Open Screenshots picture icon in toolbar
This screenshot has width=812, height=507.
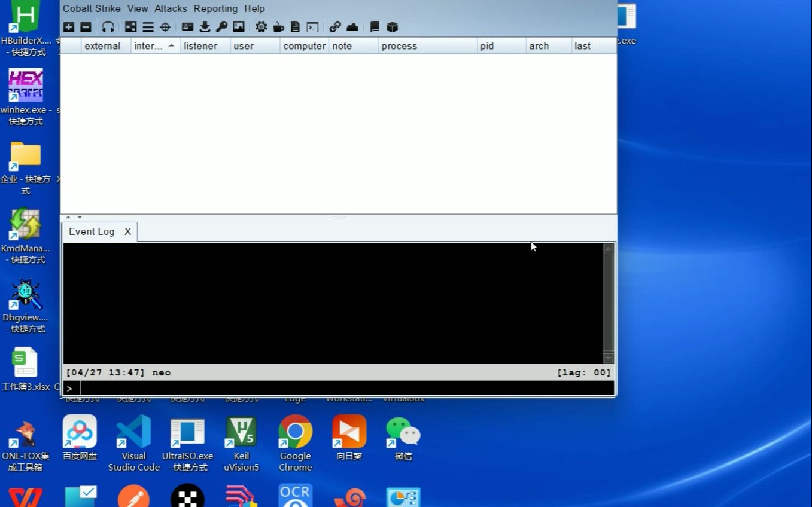click(x=239, y=27)
